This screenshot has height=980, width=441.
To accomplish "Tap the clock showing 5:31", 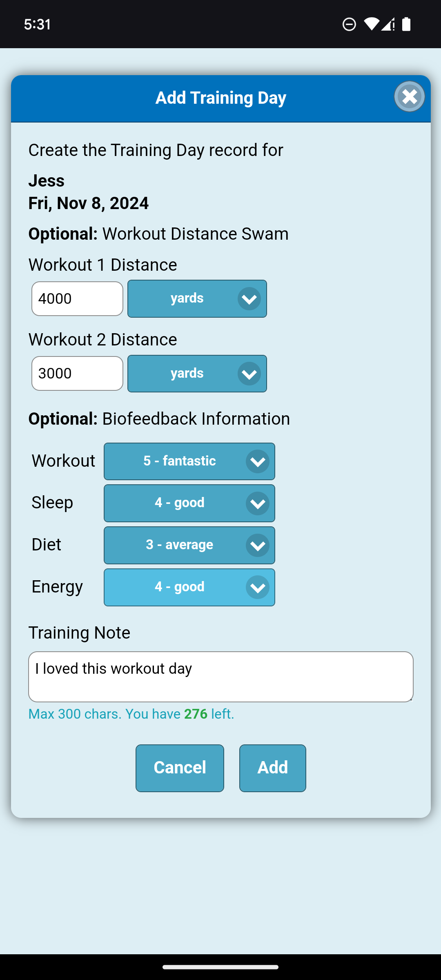I will coord(38,24).
